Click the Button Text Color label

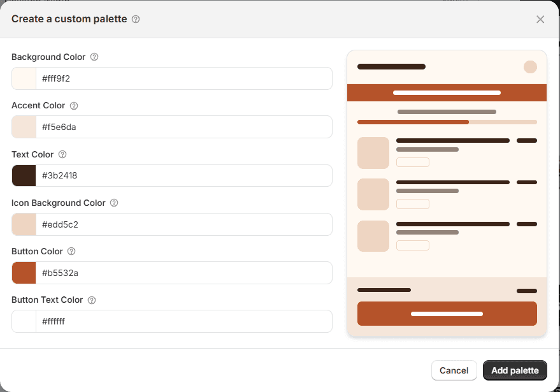(47, 300)
